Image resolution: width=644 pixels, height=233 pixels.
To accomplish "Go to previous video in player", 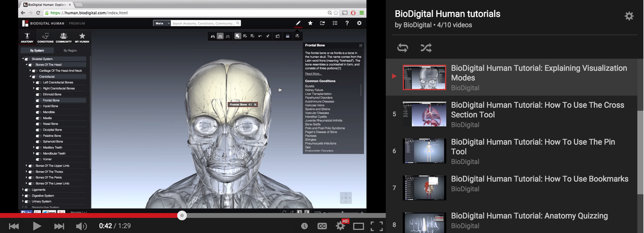I will point(14,226).
